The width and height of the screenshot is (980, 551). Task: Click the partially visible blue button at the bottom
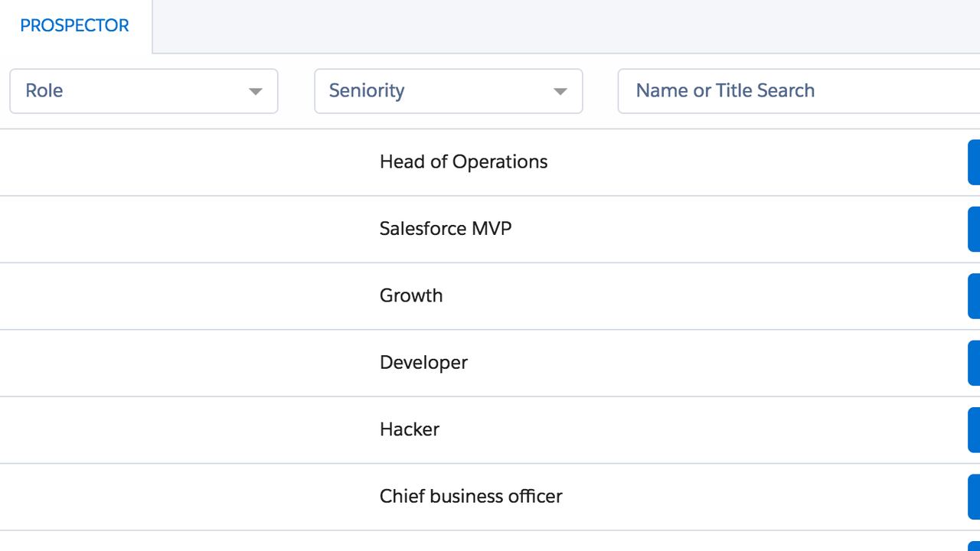click(974, 546)
